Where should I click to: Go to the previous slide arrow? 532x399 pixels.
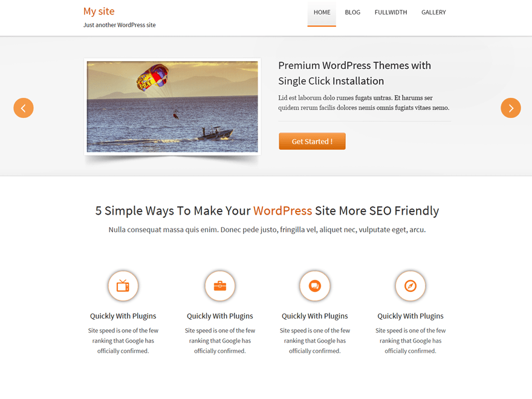[24, 108]
